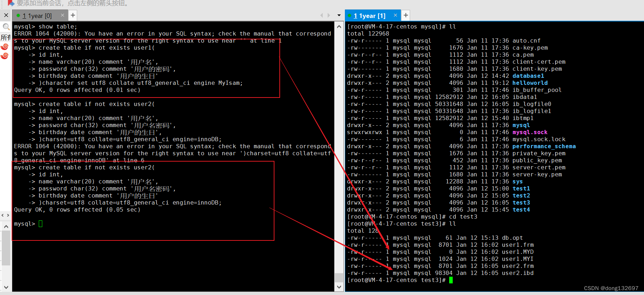Click the user1.MYD file name
The height and width of the screenshot is (295, 644).
pyautogui.click(x=518, y=252)
